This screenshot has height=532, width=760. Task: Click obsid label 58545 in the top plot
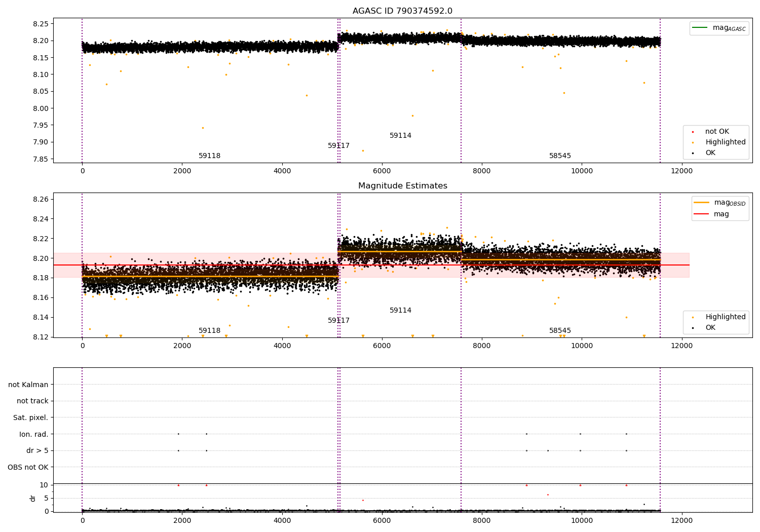tap(560, 156)
